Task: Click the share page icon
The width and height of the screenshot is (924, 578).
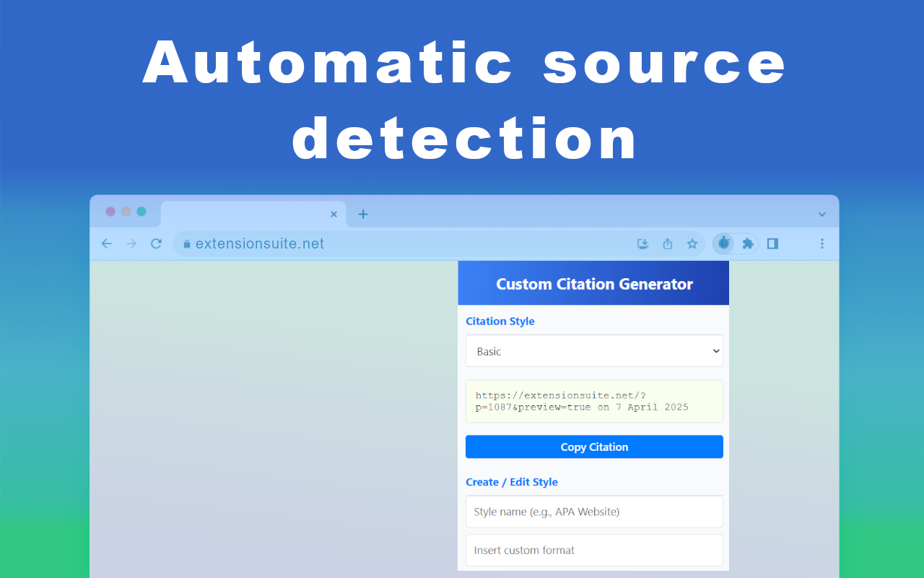Action: point(668,243)
